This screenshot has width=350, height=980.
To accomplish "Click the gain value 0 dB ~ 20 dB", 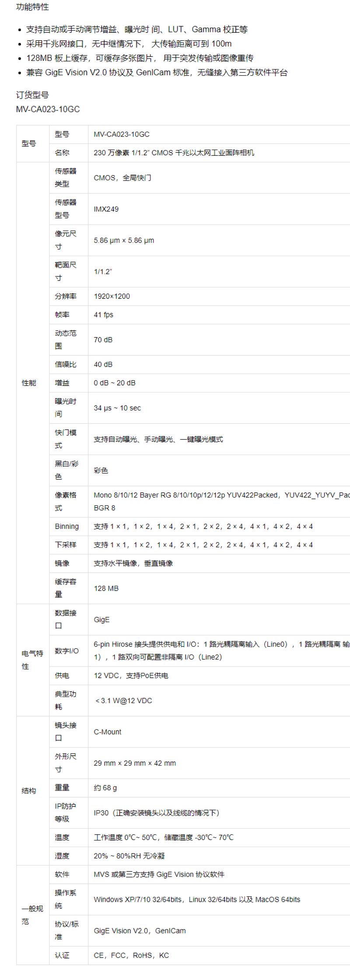I will pos(115,383).
